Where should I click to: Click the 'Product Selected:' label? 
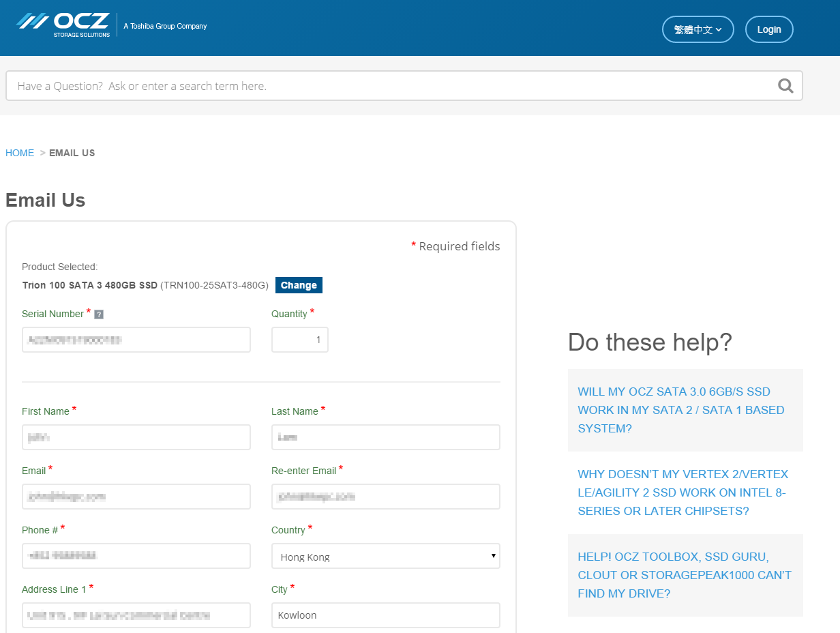point(60,267)
